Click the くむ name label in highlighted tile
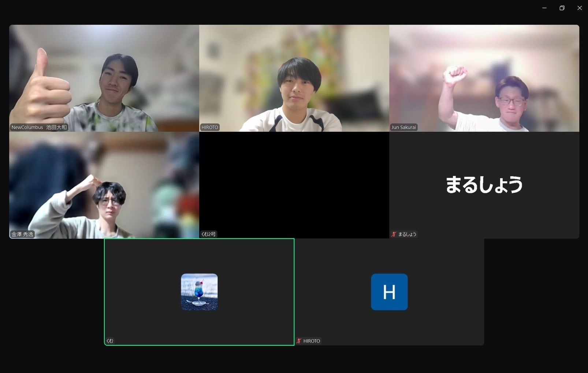This screenshot has width=588, height=373. tap(110, 341)
